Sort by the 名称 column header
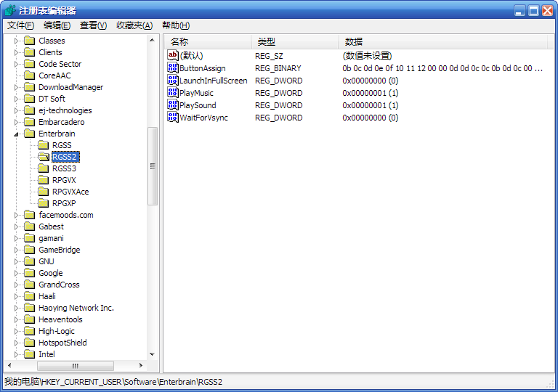 208,41
